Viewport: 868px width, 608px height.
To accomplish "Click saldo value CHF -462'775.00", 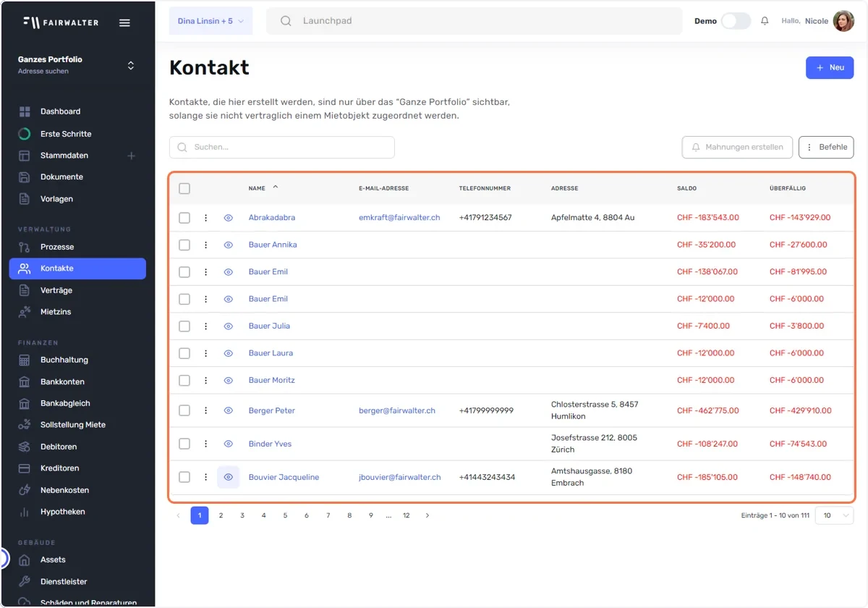I will (x=708, y=410).
